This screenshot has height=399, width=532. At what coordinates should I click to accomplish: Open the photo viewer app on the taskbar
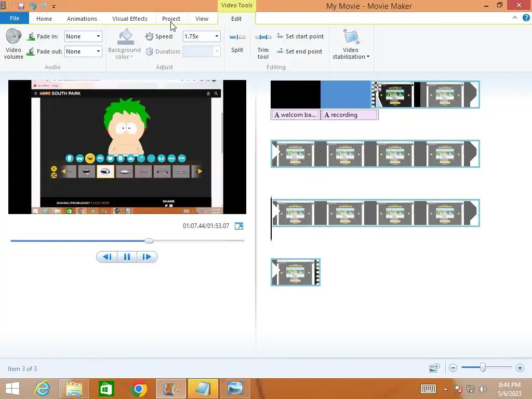[235, 389]
